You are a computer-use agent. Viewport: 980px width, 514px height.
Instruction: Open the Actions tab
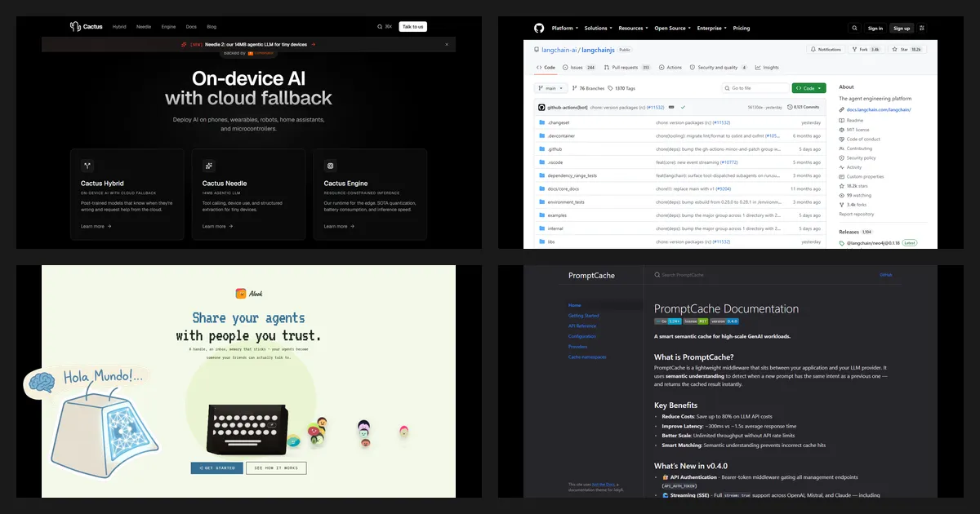point(670,68)
